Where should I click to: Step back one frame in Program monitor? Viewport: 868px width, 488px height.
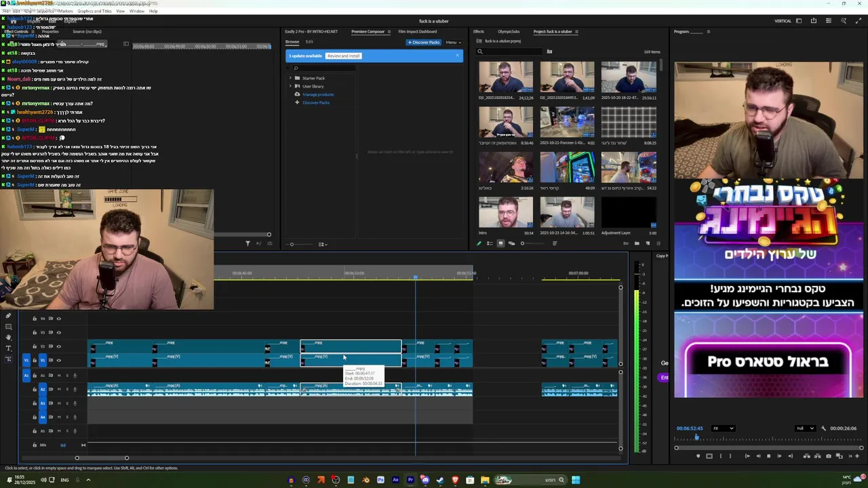click(x=758, y=456)
